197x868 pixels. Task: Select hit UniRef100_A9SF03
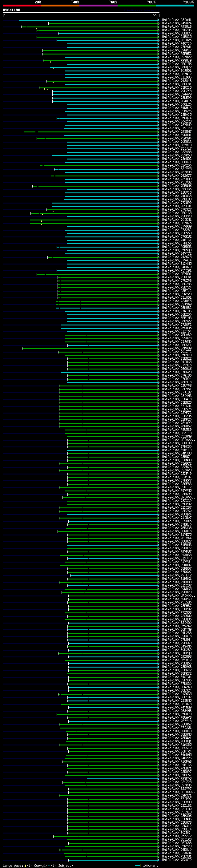(x=176, y=778)
